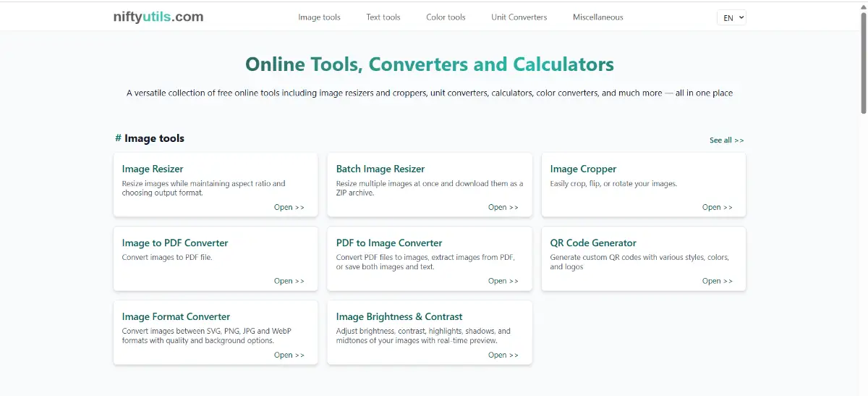The image size is (868, 396).
Task: Open the Image Resizer tool
Action: (x=153, y=169)
